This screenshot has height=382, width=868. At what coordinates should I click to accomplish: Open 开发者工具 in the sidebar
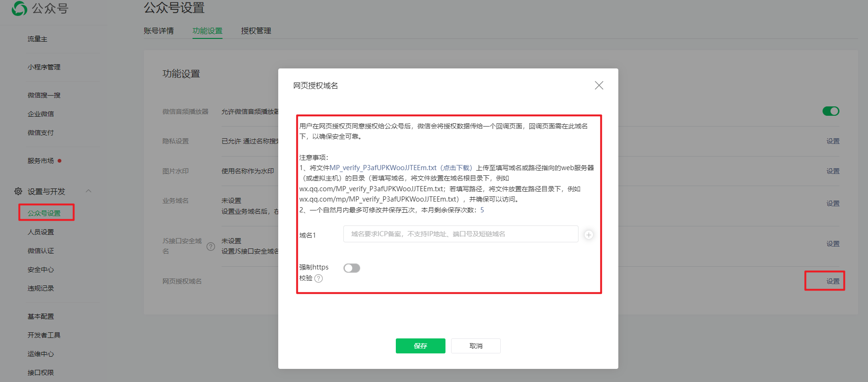pyautogui.click(x=44, y=335)
